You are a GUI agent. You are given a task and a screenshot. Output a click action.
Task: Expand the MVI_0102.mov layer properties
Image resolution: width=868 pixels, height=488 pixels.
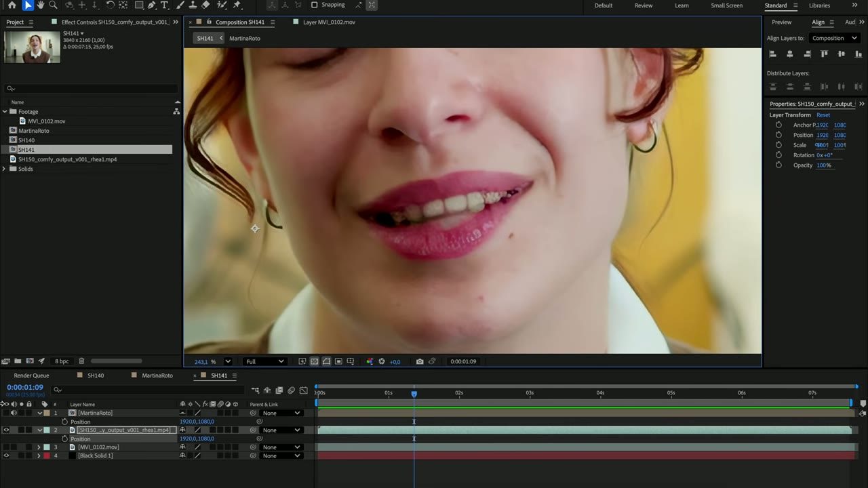click(x=39, y=447)
